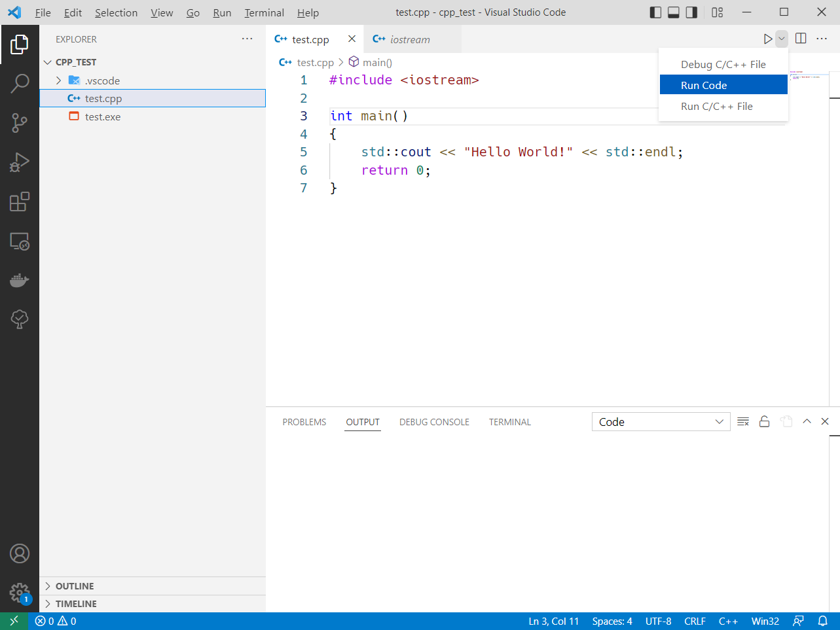Click Ln 3, Col 11 in status bar
The width and height of the screenshot is (840, 630).
click(x=554, y=621)
